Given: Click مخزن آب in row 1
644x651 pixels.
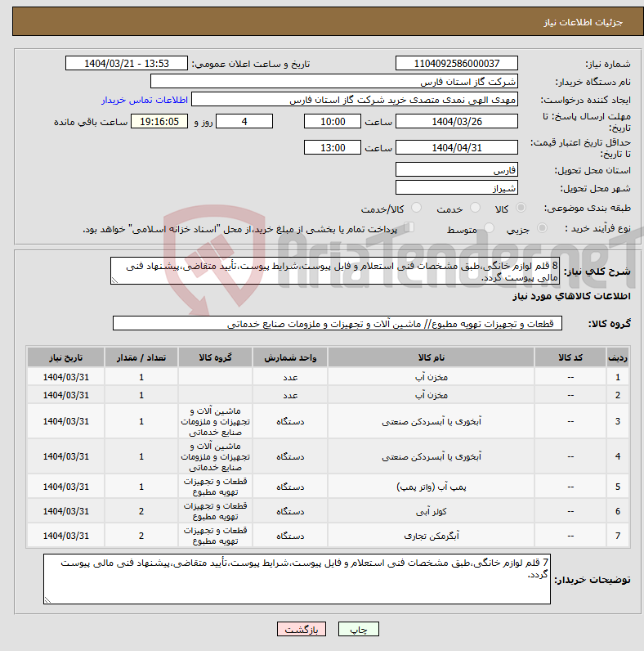Looking at the screenshot, I should click(432, 377).
